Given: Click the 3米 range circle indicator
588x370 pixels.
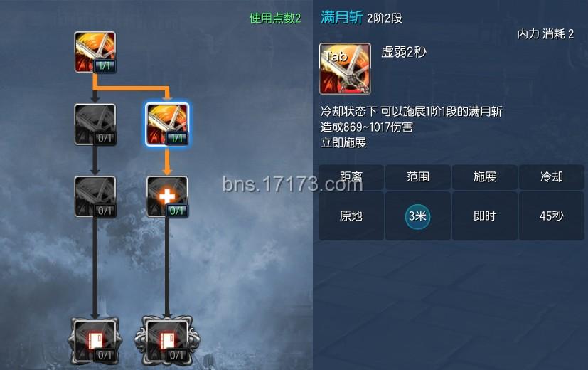Looking at the screenshot, I should (x=417, y=216).
